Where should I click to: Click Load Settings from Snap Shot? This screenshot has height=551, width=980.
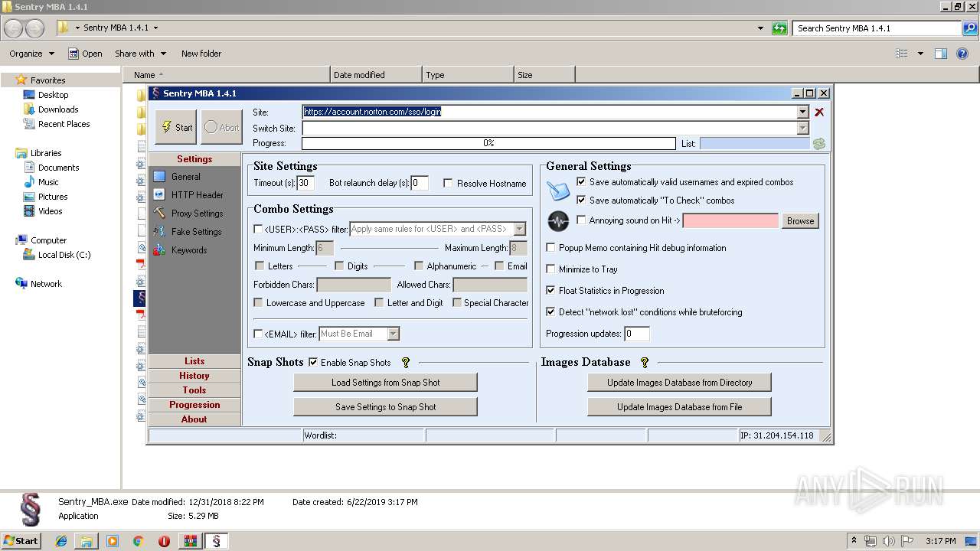point(385,383)
